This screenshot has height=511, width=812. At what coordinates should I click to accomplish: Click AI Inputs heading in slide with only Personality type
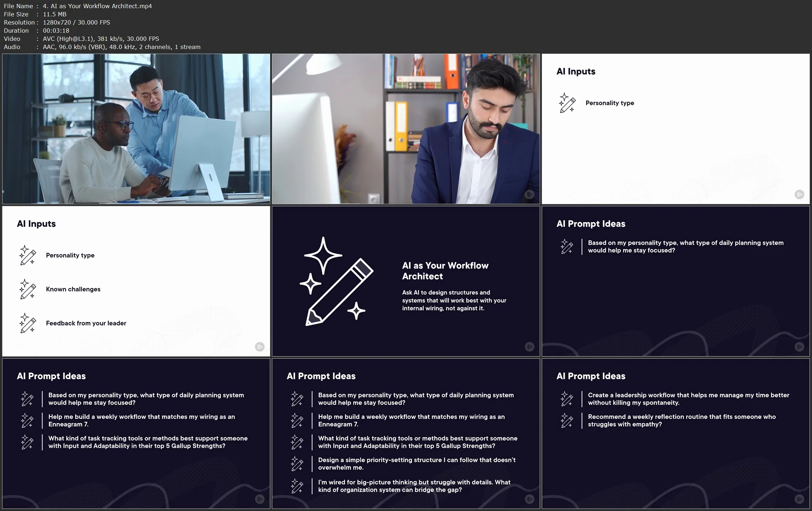[576, 71]
